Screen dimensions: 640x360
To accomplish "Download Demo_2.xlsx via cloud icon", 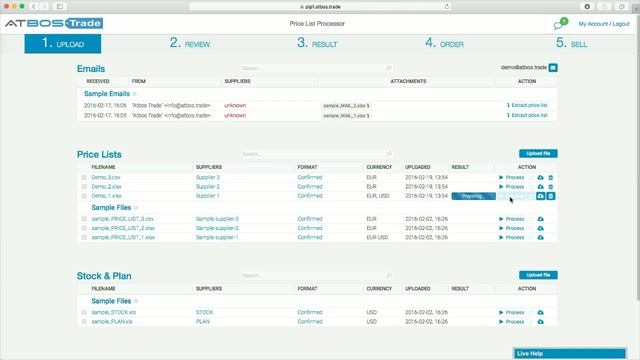I will click(540, 187).
